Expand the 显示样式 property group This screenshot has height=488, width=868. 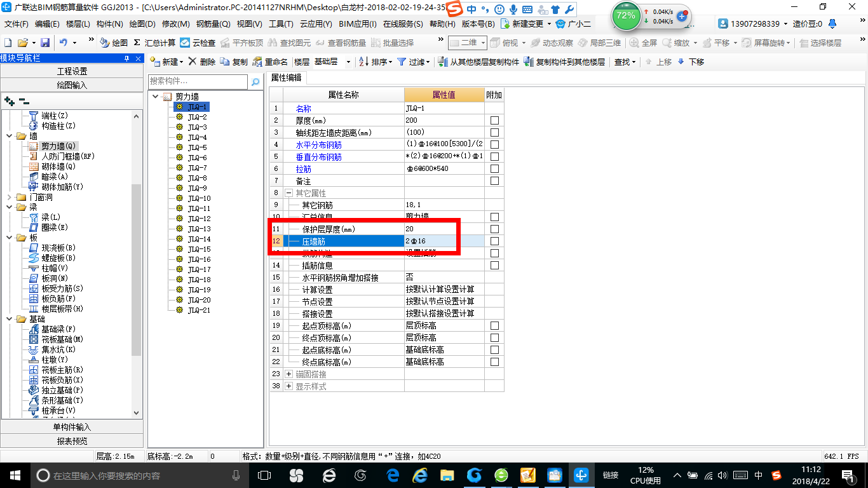click(288, 386)
